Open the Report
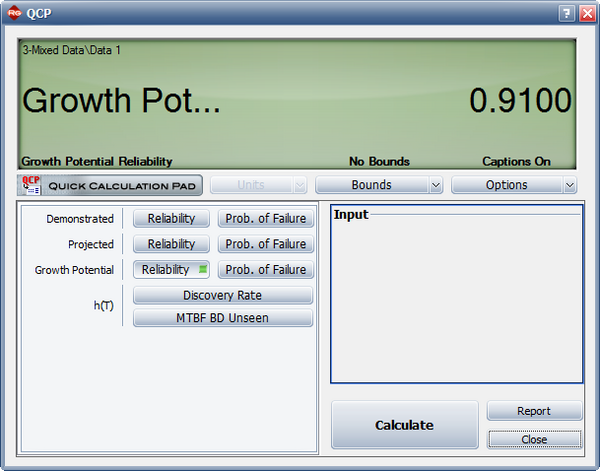The width and height of the screenshot is (600, 471). pos(534,411)
